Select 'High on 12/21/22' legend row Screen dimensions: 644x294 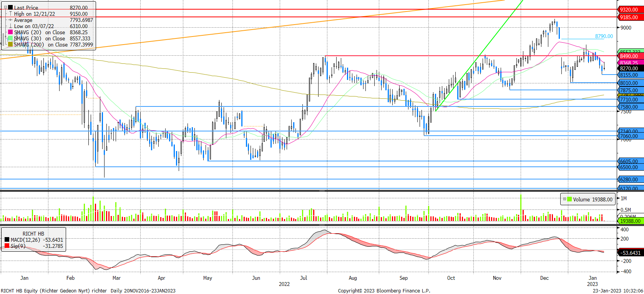(51, 14)
